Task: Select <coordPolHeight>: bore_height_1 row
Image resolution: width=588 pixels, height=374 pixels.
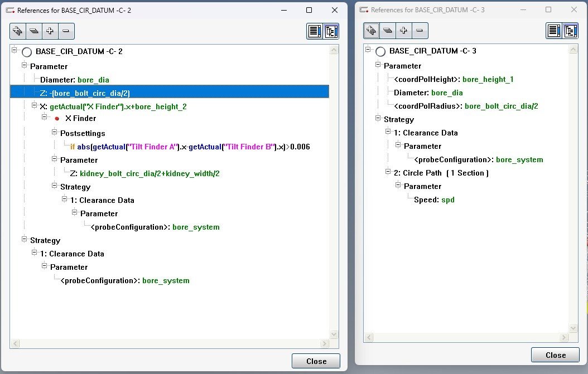Action: coord(454,80)
